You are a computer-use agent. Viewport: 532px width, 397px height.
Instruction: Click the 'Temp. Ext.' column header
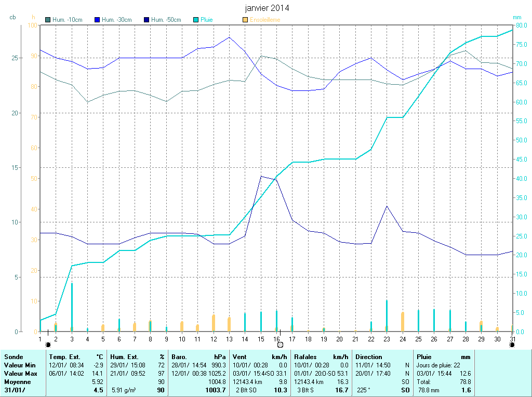65,357
